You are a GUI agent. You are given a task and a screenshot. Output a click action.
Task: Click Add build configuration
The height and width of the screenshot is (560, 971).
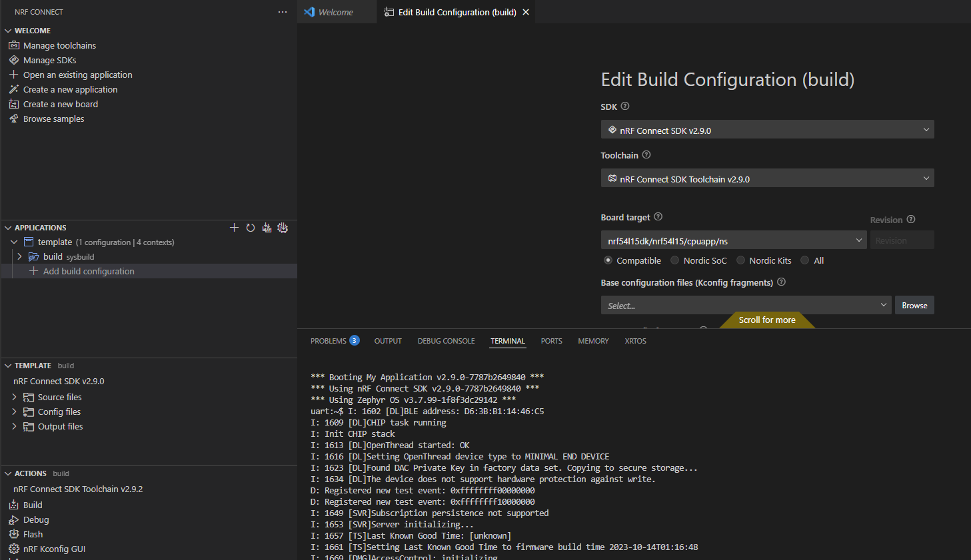(x=89, y=271)
